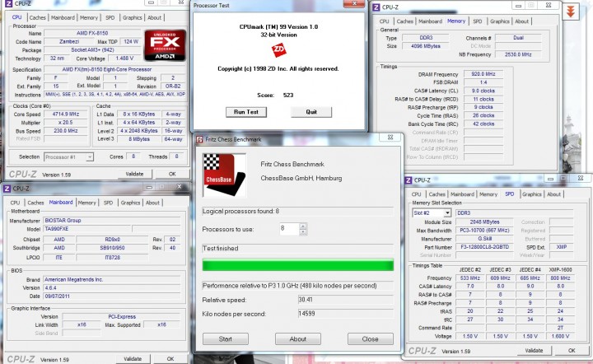
Task: Click the green benchmark progress bar
Action: pos(298,265)
